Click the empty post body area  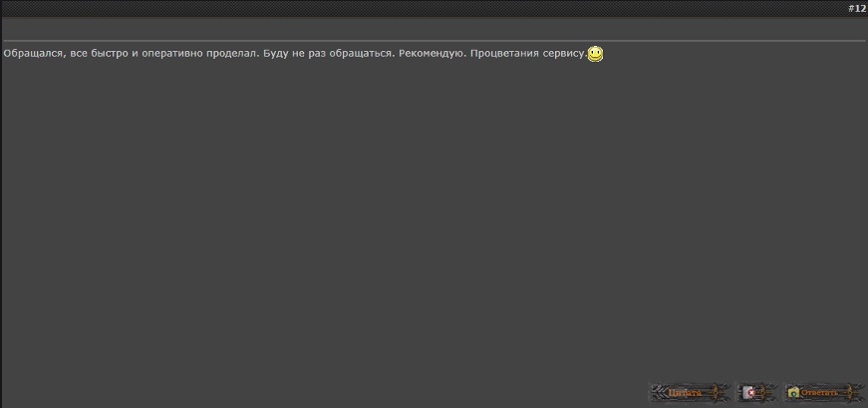(434, 221)
